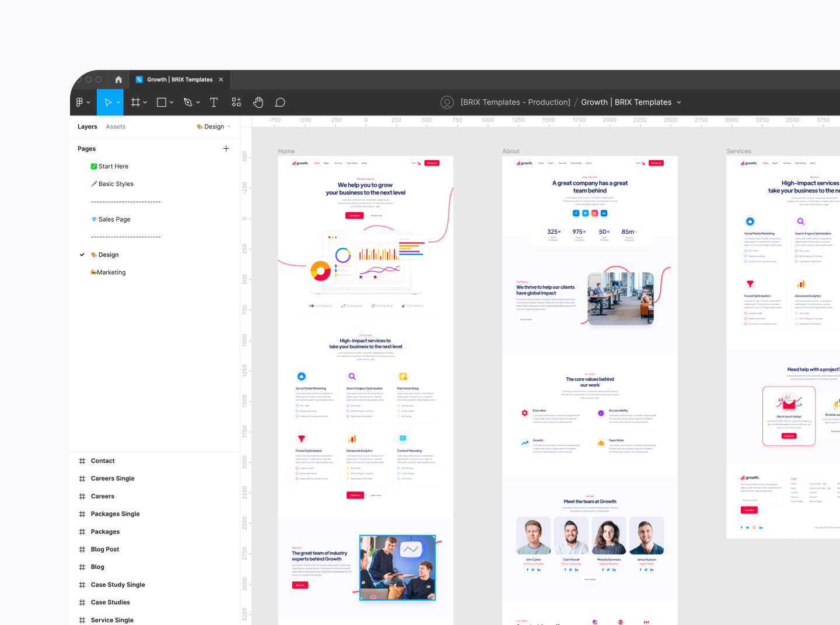The image size is (840, 625).
Task: Switch to the Assets tab
Action: tap(116, 127)
